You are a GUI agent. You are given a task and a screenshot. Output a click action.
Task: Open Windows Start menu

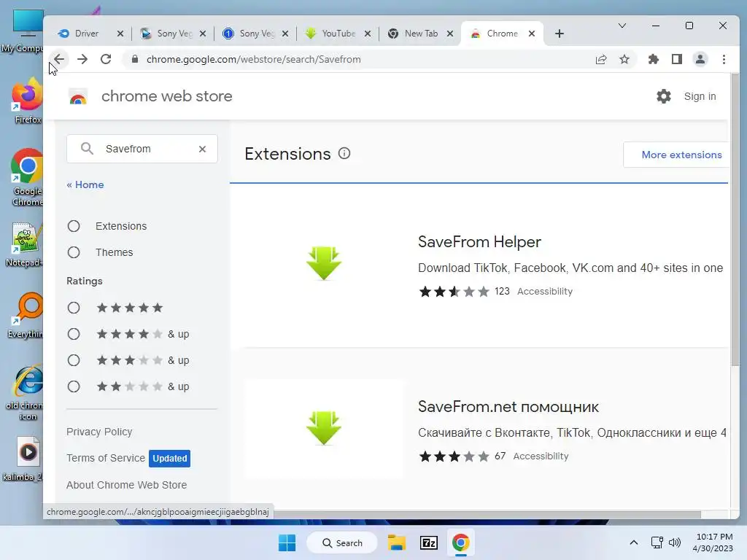tap(287, 542)
